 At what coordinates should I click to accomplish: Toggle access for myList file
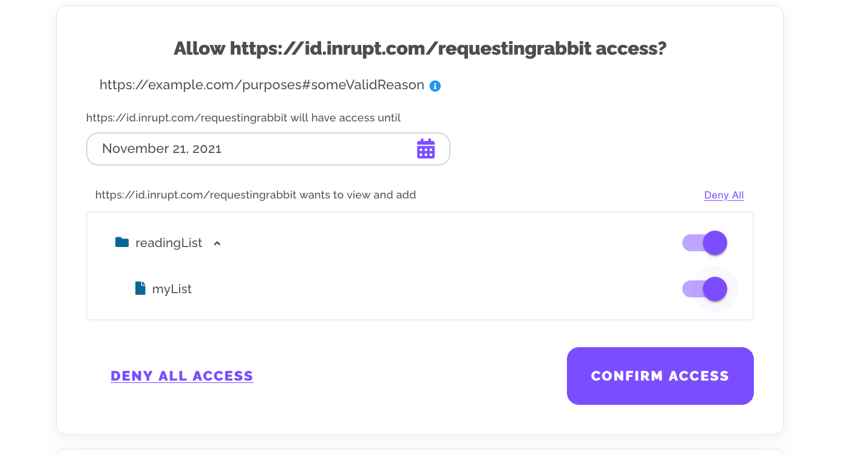[705, 289]
